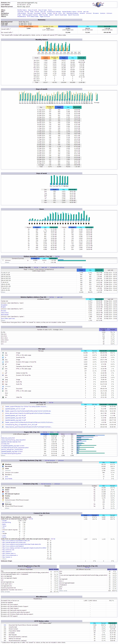The image size is (118, 644).
Task: Go to HTTP Status codes navigation link
Action: point(33,16)
